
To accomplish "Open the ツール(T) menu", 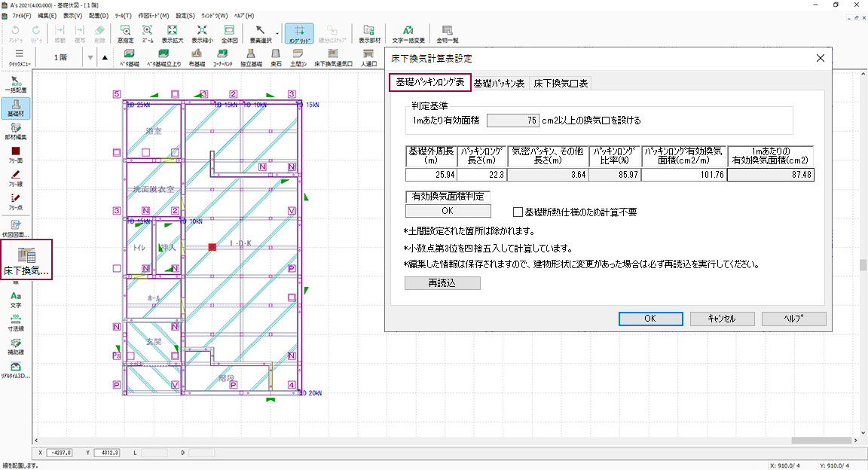I will [123, 16].
